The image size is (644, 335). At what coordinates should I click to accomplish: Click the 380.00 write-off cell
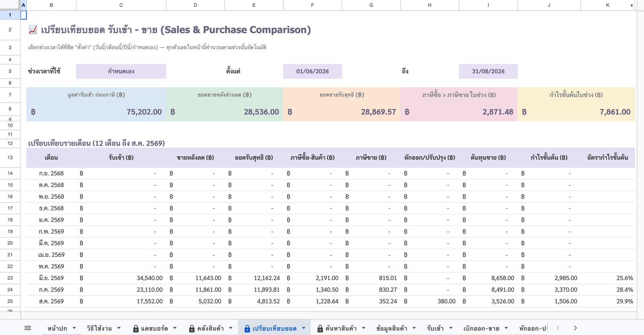tap(429, 301)
